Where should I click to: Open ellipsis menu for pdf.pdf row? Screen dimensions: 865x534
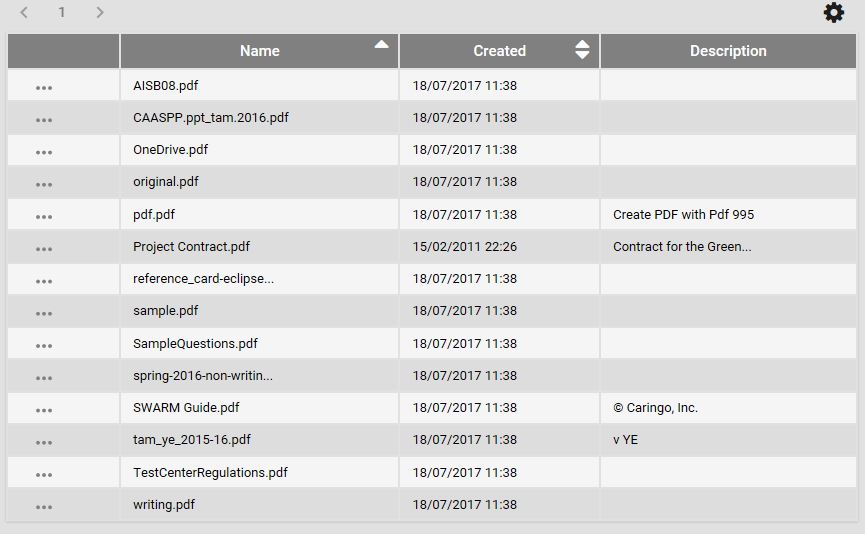[x=44, y=217]
